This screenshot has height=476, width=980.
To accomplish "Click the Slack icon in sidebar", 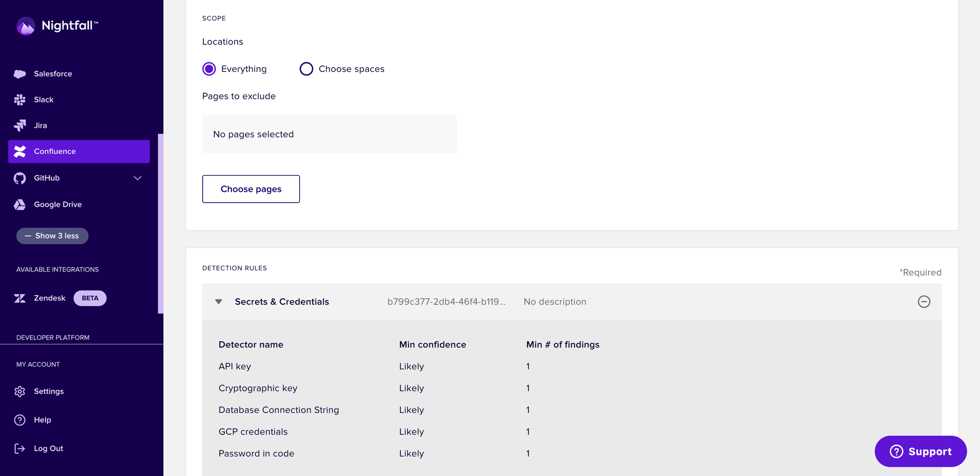I will click(x=20, y=99).
